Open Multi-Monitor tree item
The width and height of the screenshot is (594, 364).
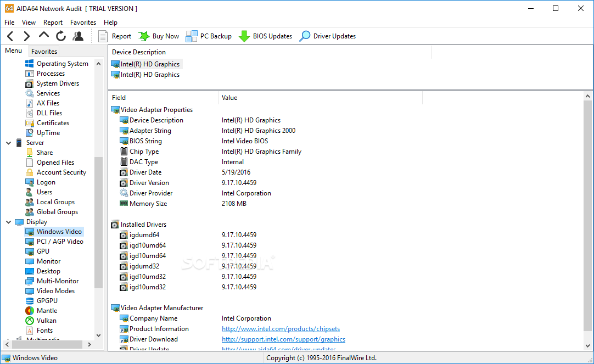[52, 281]
